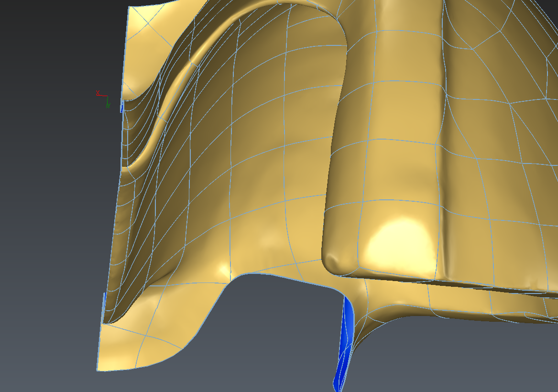Click the green Y axis of the triad
Screen dimensions: 558x392
pos(108,102)
